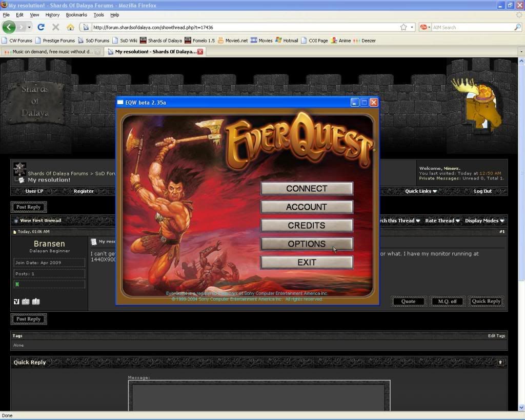Open the Bransen username profile link
This screenshot has height=420, width=525.
pos(49,244)
